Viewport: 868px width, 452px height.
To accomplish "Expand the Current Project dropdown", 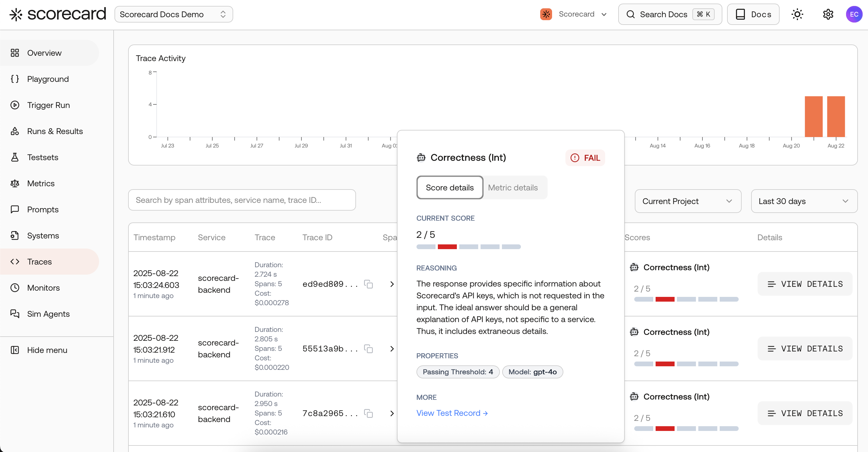I will [688, 201].
